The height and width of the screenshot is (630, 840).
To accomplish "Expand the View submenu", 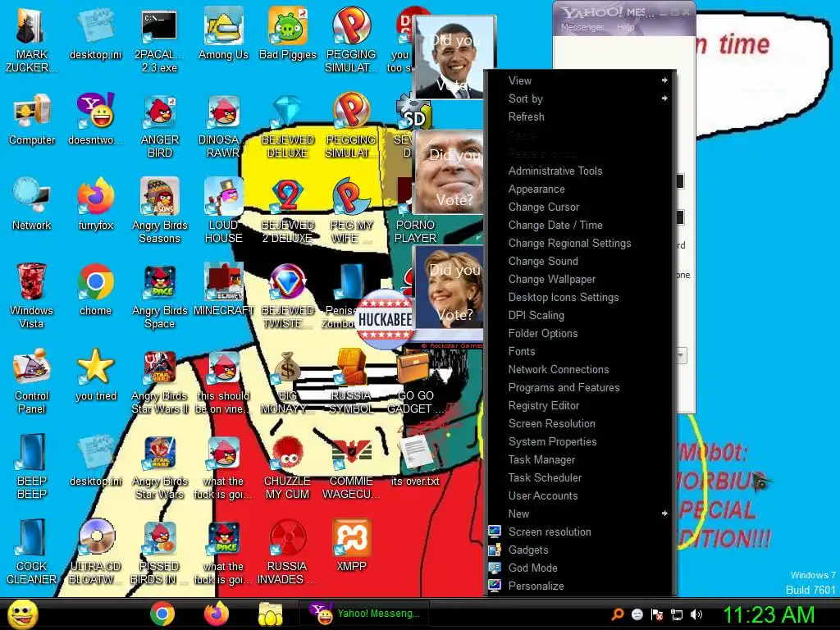I will (x=580, y=80).
